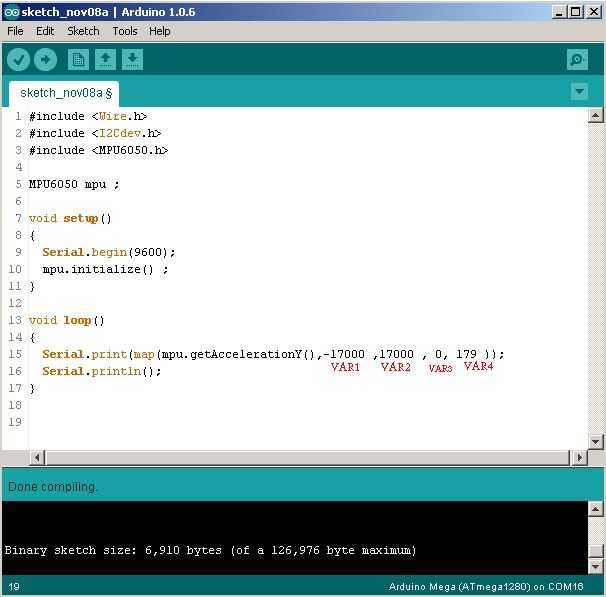606x597 pixels.
Task: Click the horizontal scrollbar right arrow
Action: [x=579, y=458]
